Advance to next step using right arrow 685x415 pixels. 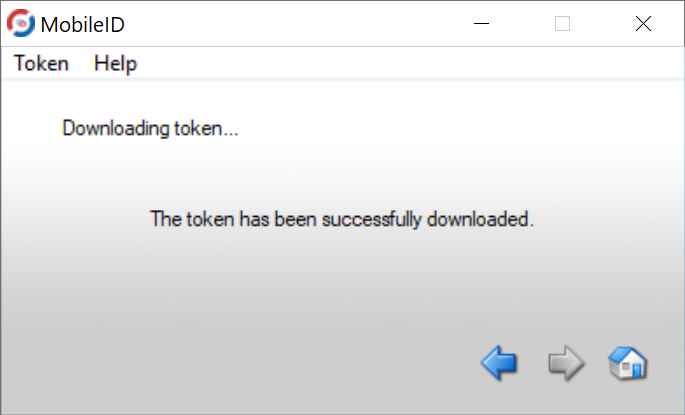566,363
